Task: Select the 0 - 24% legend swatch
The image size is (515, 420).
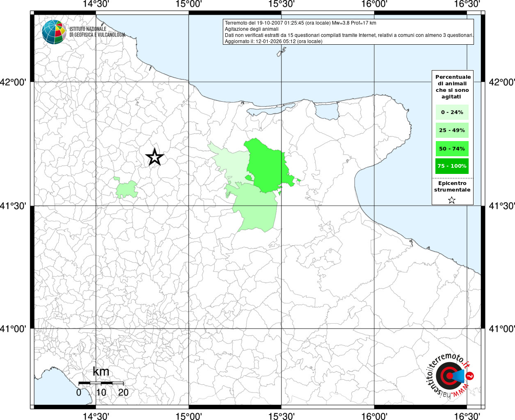Action: 452,112
